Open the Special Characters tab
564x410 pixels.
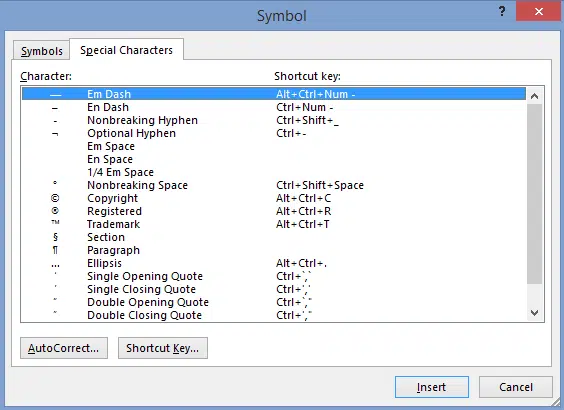[127, 50]
